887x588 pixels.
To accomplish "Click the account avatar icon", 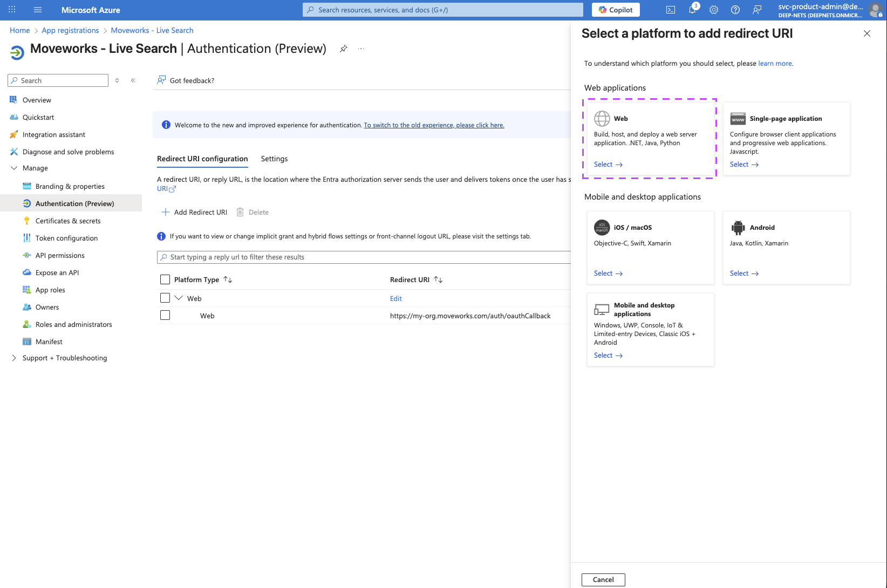I will tap(875, 10).
